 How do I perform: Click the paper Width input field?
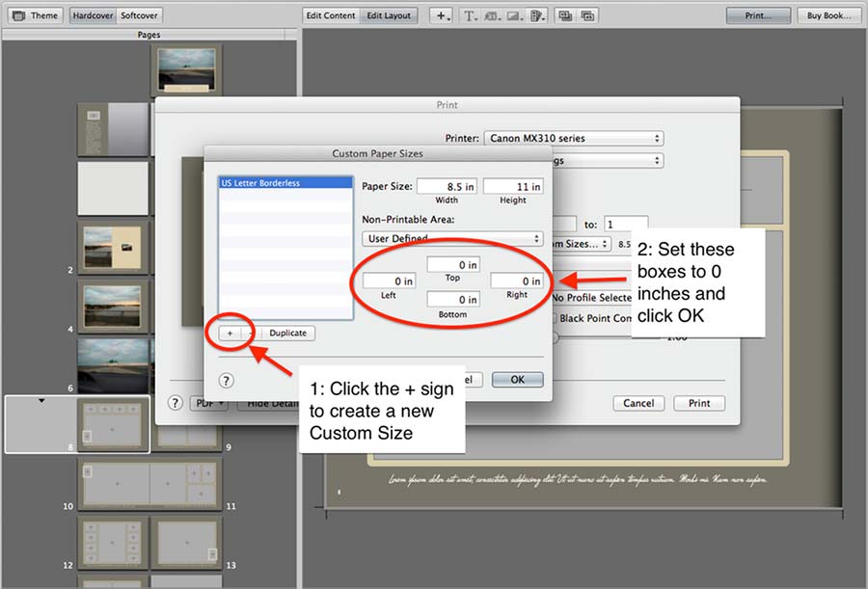[x=447, y=186]
